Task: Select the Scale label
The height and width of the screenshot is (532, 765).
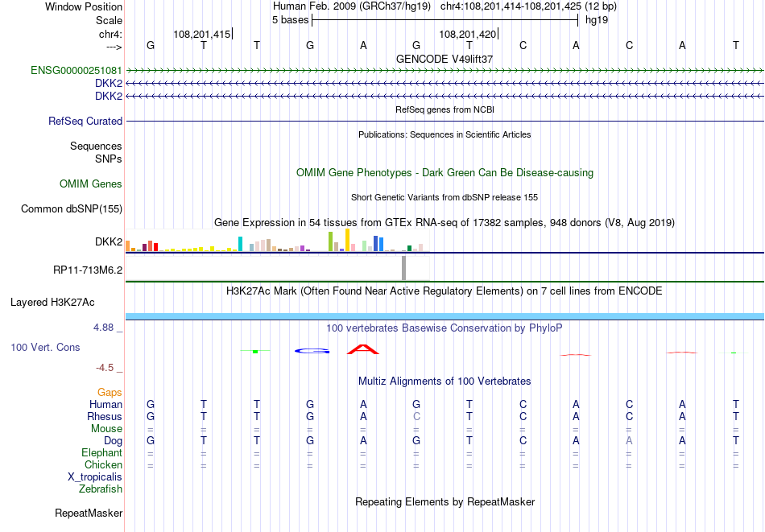Action: (x=110, y=20)
